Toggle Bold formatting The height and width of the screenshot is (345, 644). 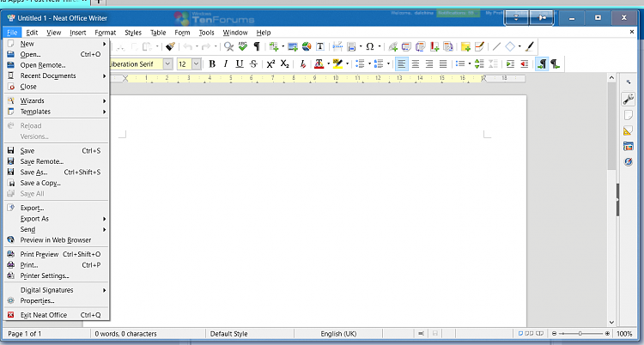[x=212, y=64]
